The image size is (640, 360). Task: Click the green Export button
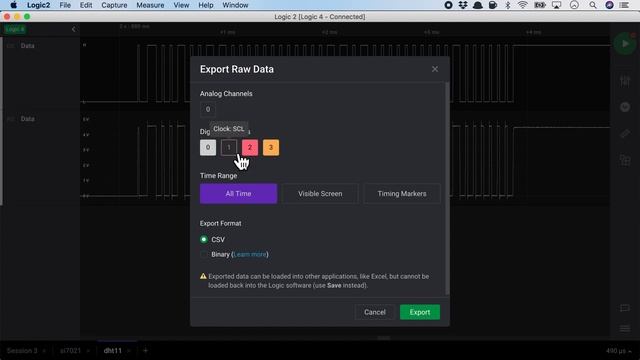click(420, 312)
